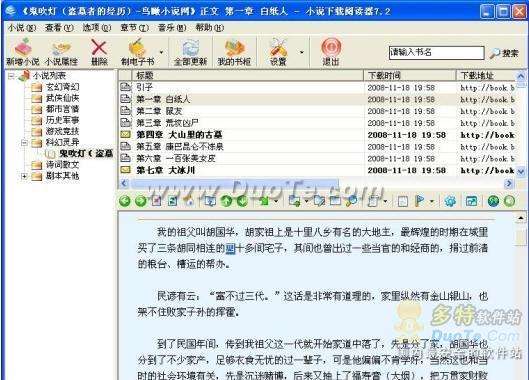The height and width of the screenshot is (380, 529).
Task: Click the 请输入书名 search field
Action: pyautogui.click(x=437, y=53)
